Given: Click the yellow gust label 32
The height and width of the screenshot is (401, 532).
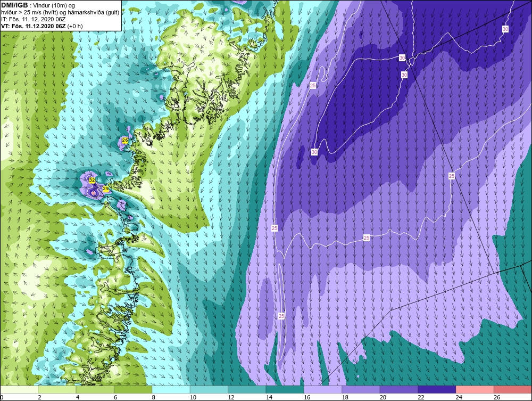Looking at the screenshot, I should coord(92,180).
